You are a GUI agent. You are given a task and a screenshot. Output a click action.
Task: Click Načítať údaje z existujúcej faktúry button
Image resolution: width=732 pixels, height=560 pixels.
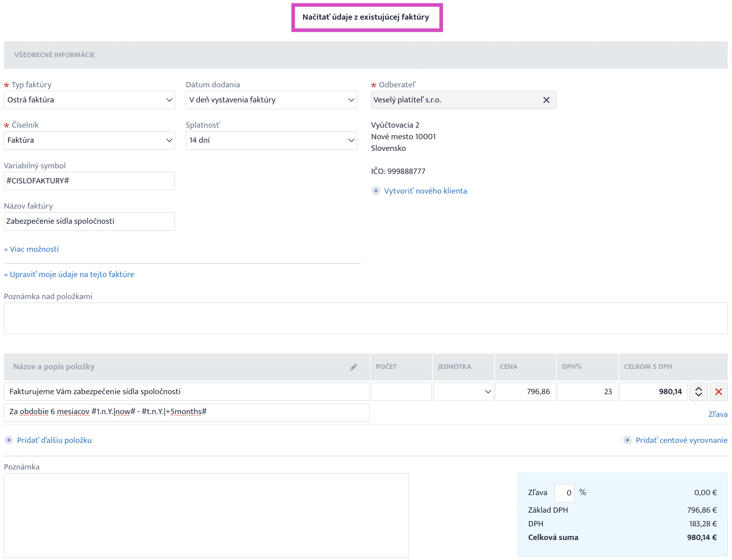tap(367, 17)
